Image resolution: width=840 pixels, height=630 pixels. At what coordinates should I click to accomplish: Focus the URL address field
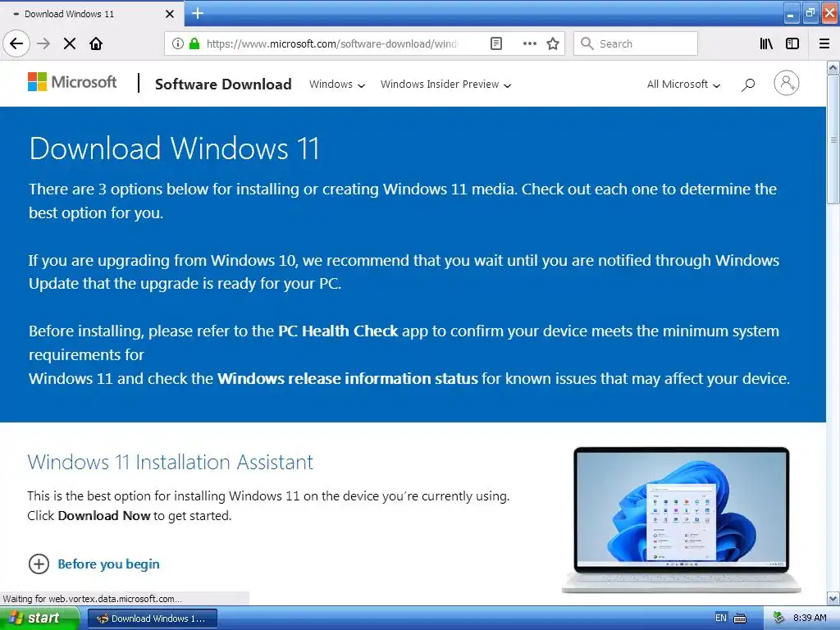coord(332,43)
